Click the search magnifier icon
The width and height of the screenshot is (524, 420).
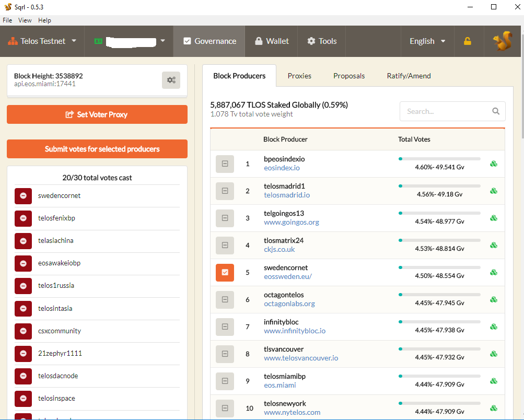click(496, 111)
